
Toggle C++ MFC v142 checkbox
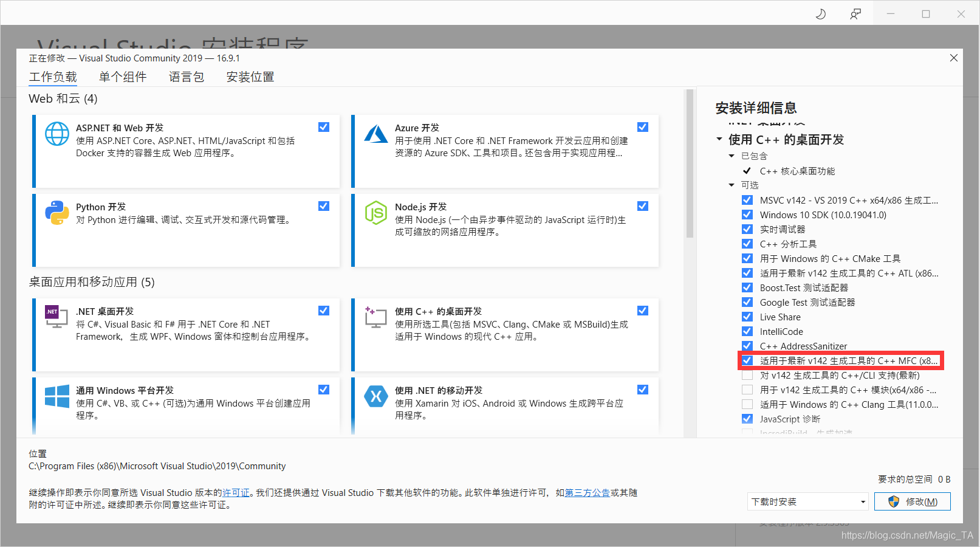tap(747, 360)
